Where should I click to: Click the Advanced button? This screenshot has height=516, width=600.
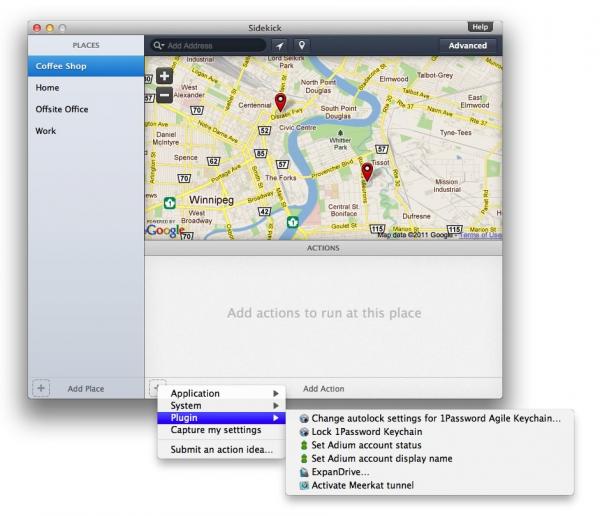click(x=468, y=46)
